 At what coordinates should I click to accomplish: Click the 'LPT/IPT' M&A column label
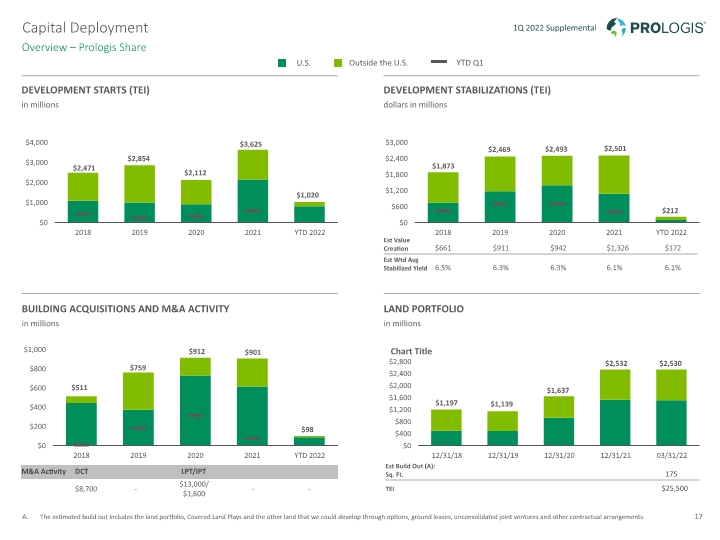(194, 472)
